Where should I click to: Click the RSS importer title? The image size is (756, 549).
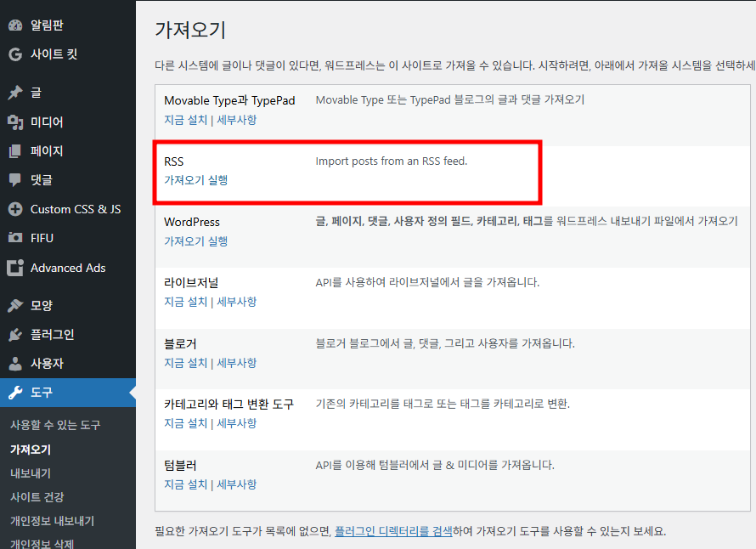click(174, 161)
